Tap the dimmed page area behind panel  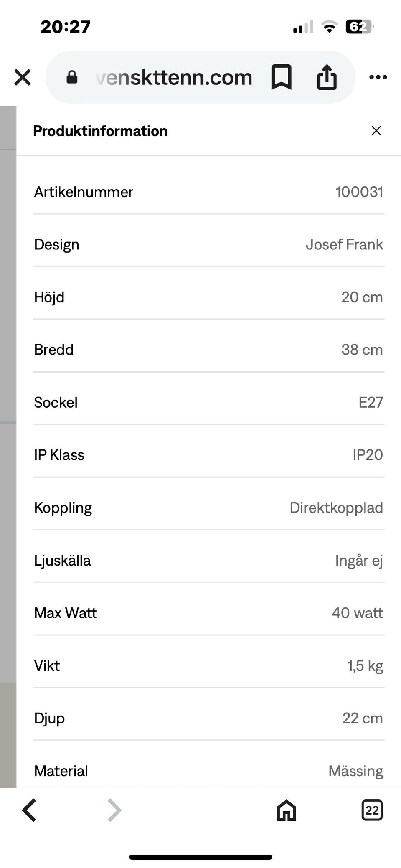pos(8,334)
